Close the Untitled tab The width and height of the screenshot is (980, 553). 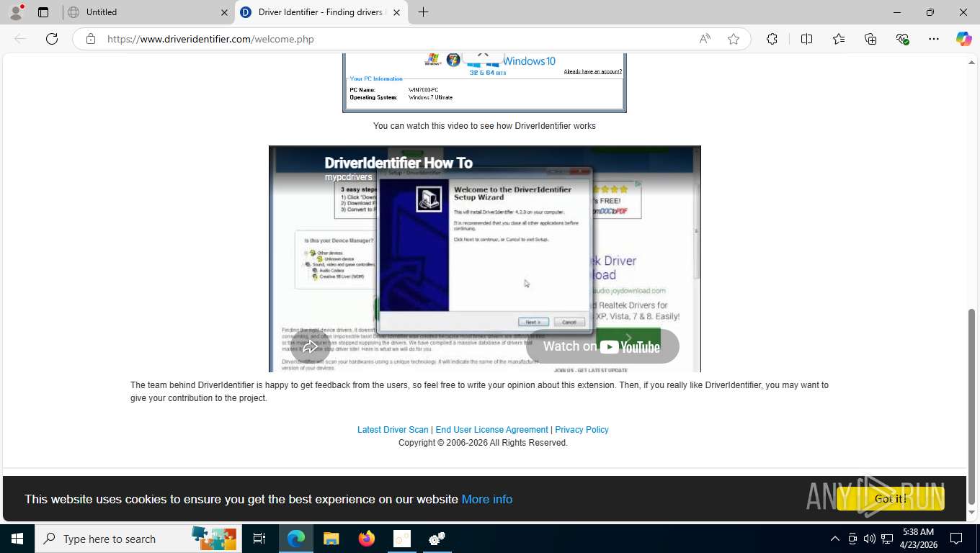click(224, 12)
